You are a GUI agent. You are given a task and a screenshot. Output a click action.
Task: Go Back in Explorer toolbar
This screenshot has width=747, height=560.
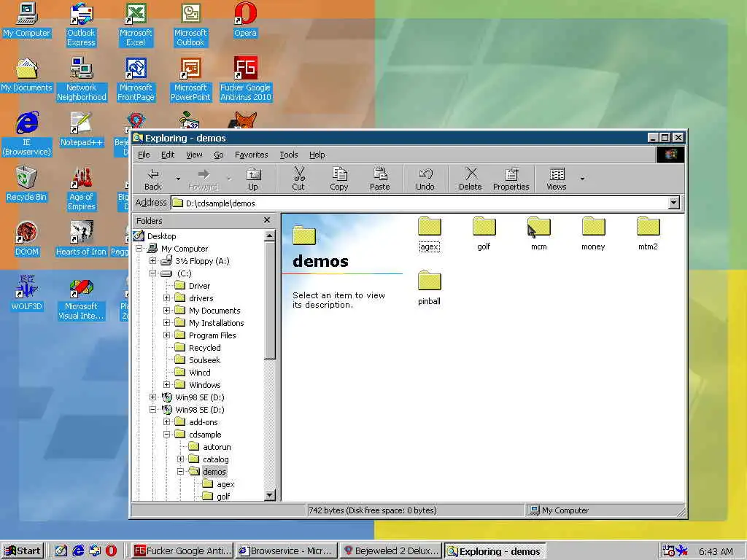pyautogui.click(x=153, y=179)
